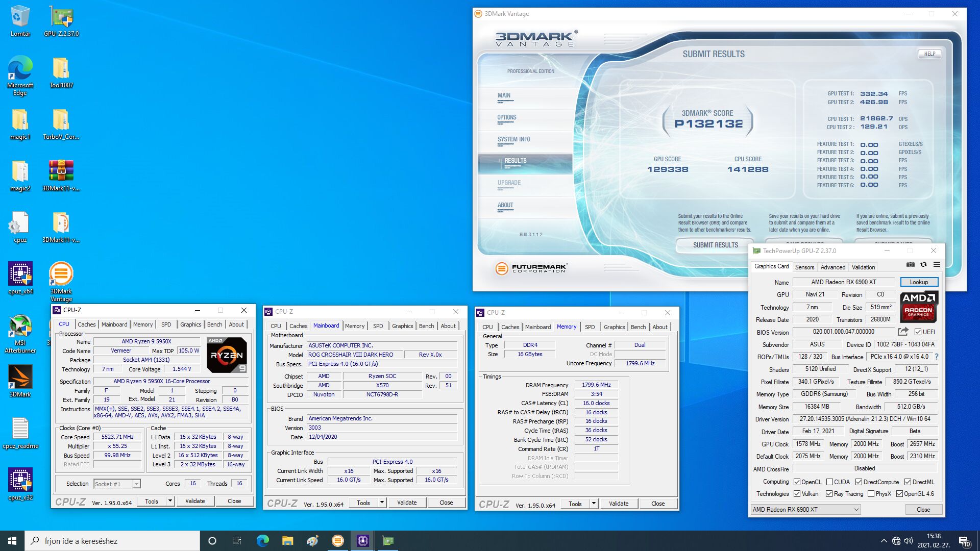Toggle the PhysX checkbox
980x551 pixels.
871,494
